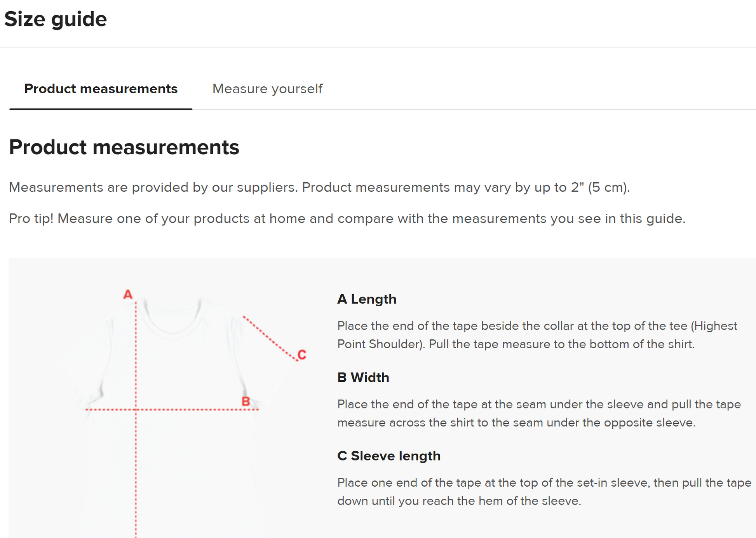Screen dimensions: 756x538
Task: Click the red B marker on diagram
Action: (x=246, y=401)
